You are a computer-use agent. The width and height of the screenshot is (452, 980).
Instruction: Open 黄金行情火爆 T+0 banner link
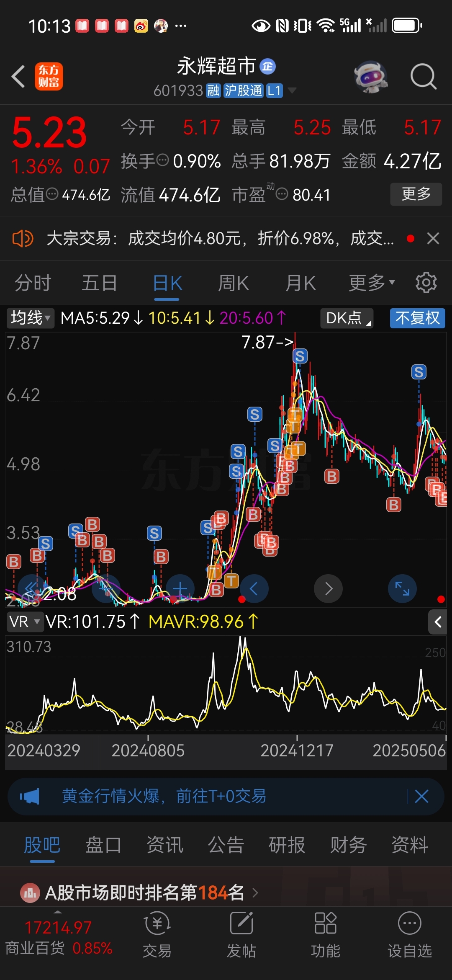164,796
